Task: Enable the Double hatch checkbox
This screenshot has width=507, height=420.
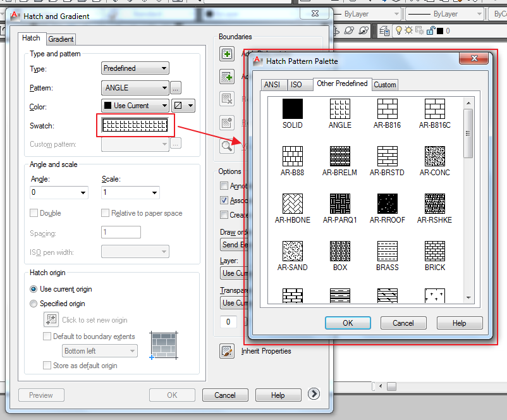Action: click(x=36, y=213)
